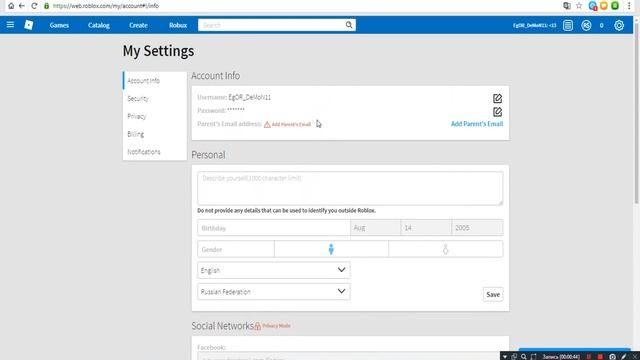Switch to the Privacy tab
The image size is (640, 360).
[155, 116]
